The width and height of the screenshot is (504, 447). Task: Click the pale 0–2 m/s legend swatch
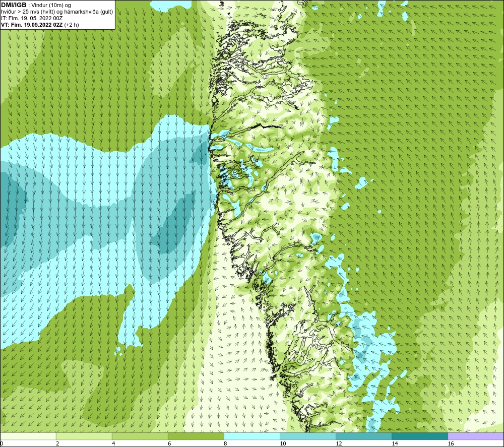28,436
